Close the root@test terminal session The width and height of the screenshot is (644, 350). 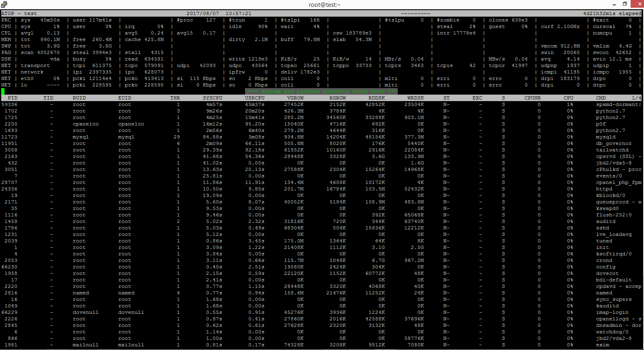click(x=637, y=4)
